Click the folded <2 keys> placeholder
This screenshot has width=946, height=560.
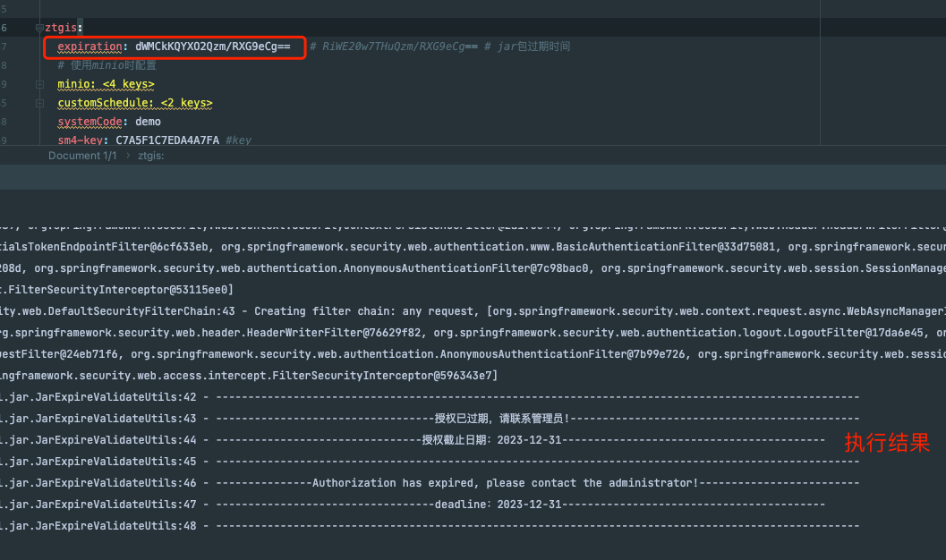tap(186, 103)
